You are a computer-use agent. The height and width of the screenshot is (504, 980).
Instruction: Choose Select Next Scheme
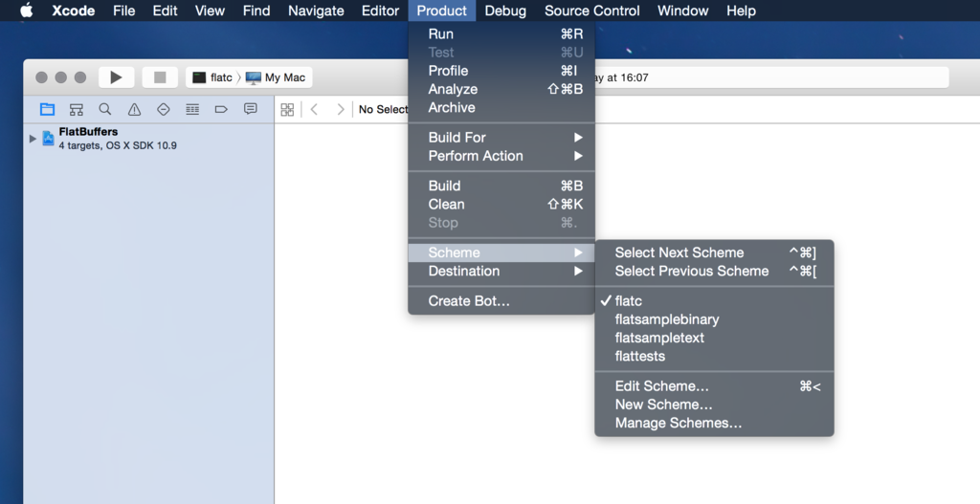tap(714, 252)
